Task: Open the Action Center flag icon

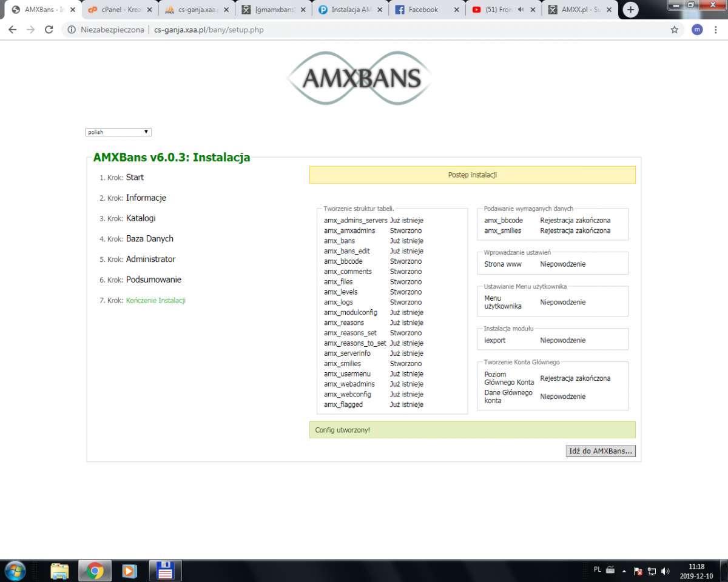Action: 638,571
